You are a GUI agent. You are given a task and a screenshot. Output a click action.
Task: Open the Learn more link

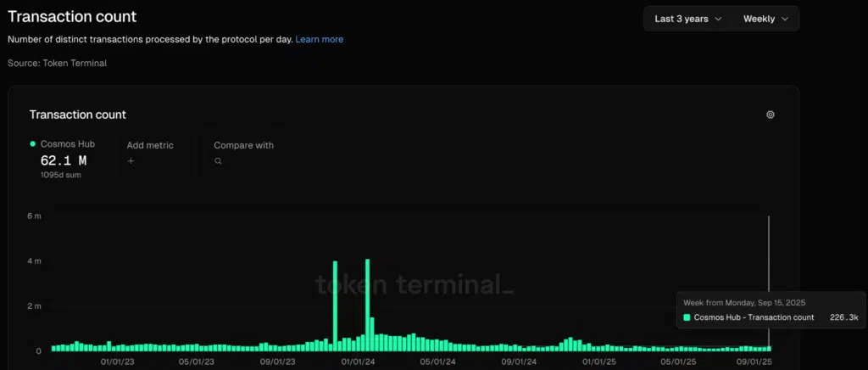coord(319,39)
